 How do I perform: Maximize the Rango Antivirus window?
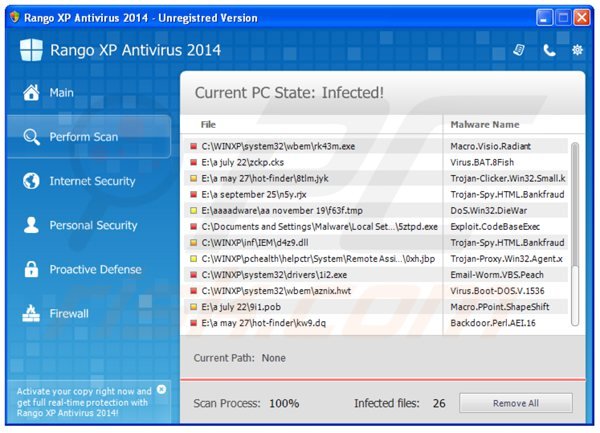(x=563, y=18)
